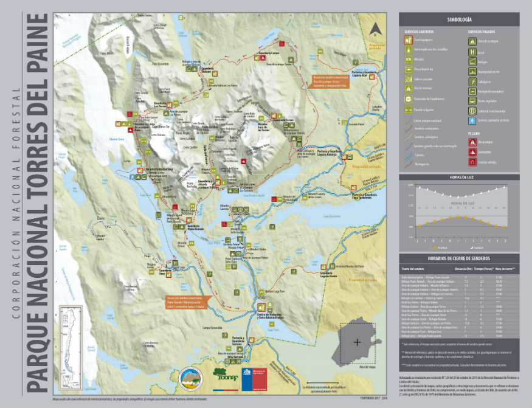Click the Salto o cascada legend icon
Screen dimensions: 532x408
408,79
